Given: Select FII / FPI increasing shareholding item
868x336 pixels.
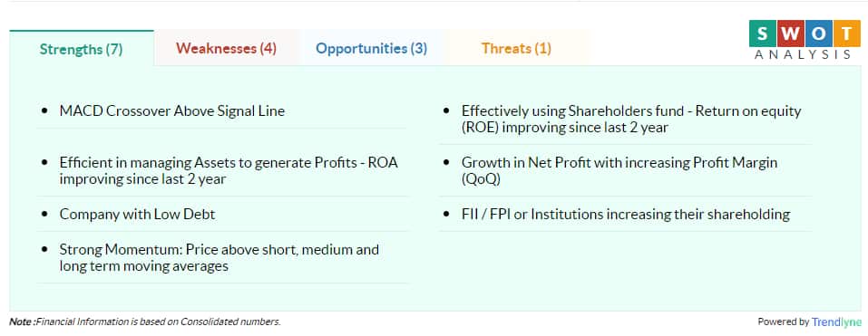Looking at the screenshot, I should point(626,215).
